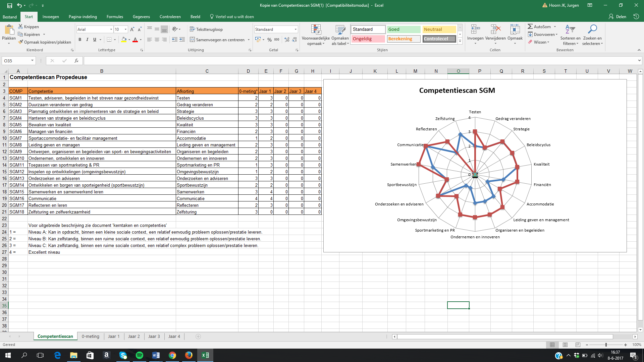Viewport: 644px width, 362px height.
Task: Click the Format Painter brush icon
Action: [21, 42]
